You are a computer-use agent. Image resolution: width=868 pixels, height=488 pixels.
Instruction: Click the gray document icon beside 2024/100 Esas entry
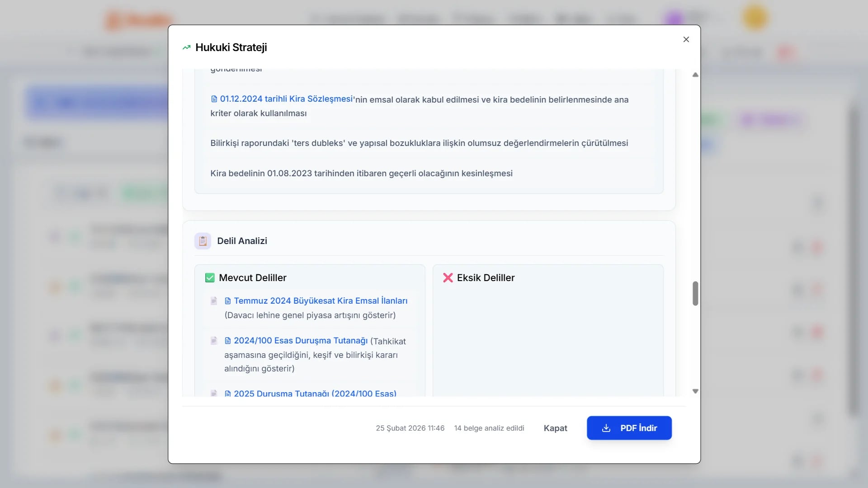[x=214, y=341]
